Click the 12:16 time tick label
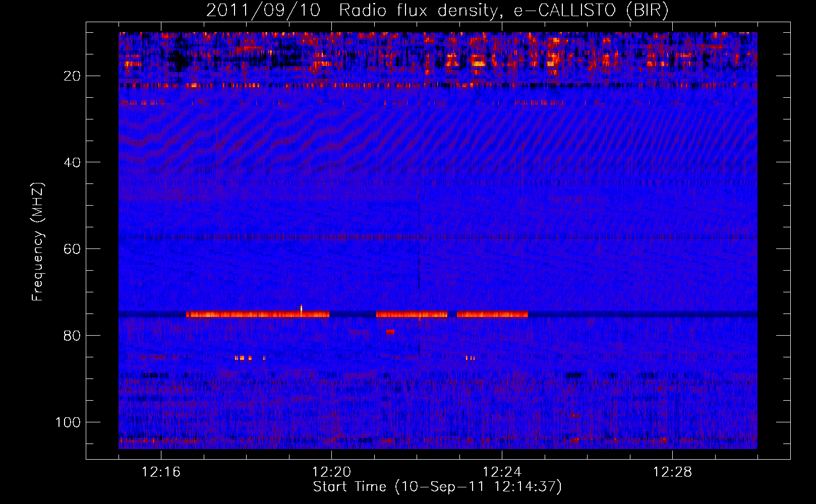816x504 pixels. pyautogui.click(x=161, y=472)
